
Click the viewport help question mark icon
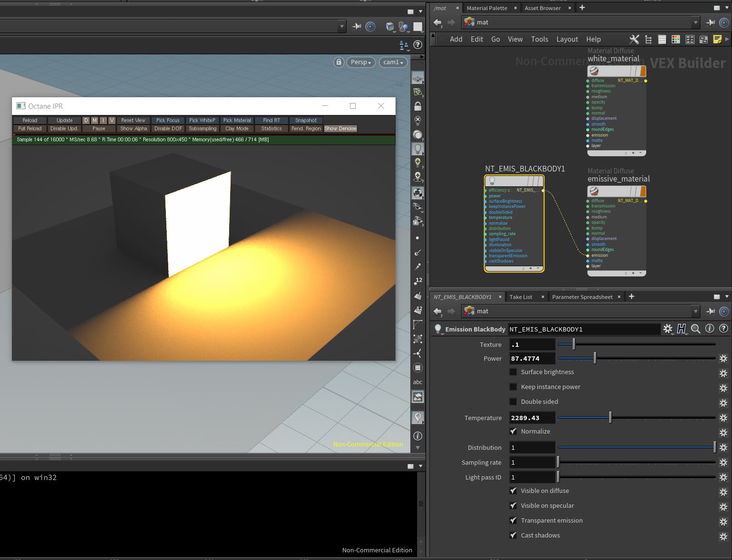point(418,45)
